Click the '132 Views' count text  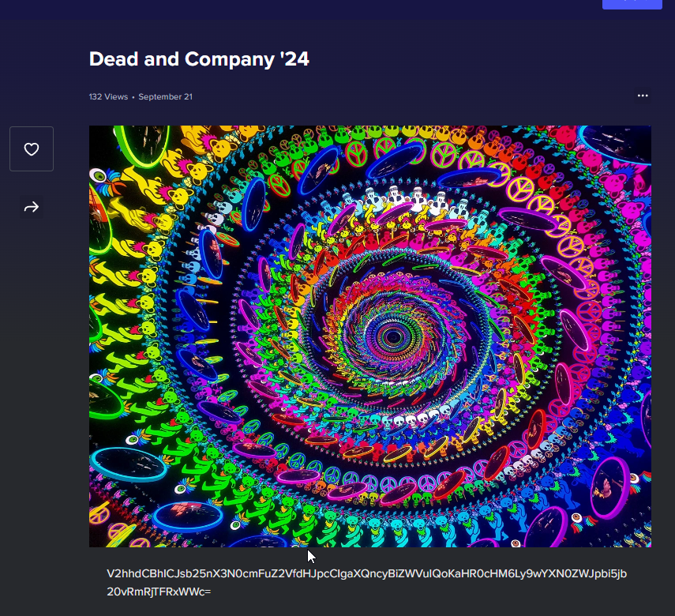coord(108,96)
